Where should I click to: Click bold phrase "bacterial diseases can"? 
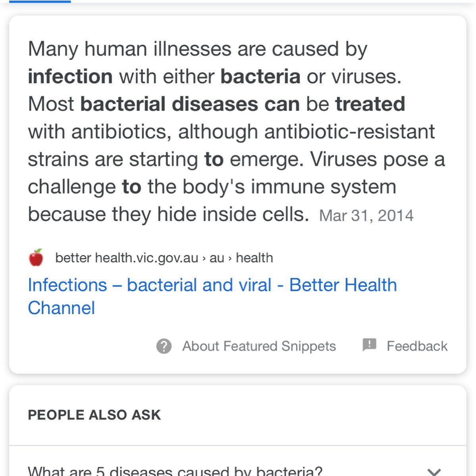click(x=190, y=104)
